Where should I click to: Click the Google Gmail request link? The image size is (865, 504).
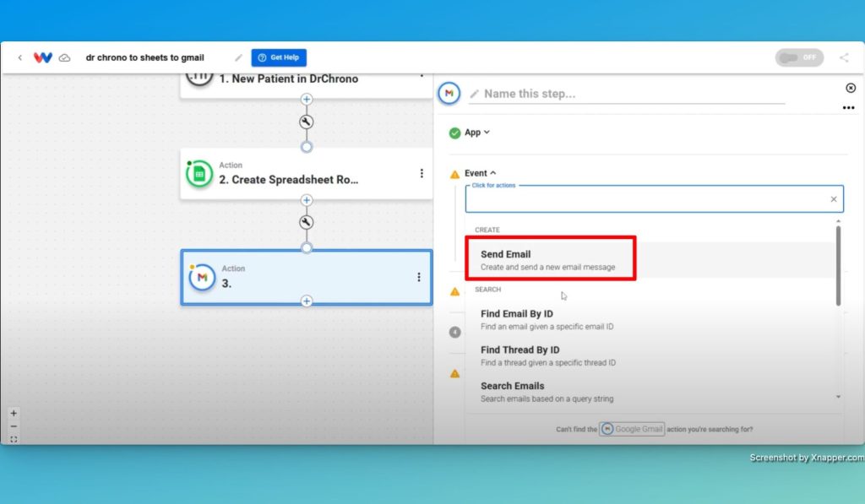tap(632, 429)
